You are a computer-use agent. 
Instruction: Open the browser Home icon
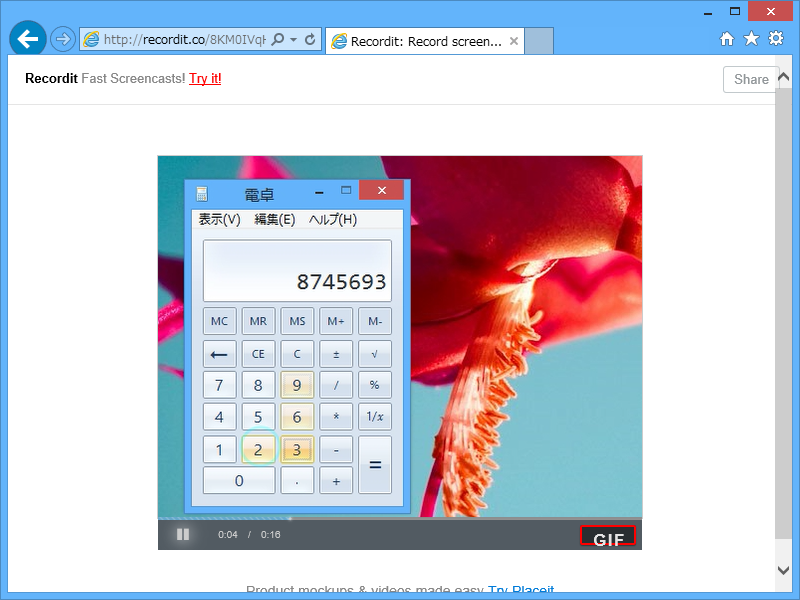[x=727, y=39]
